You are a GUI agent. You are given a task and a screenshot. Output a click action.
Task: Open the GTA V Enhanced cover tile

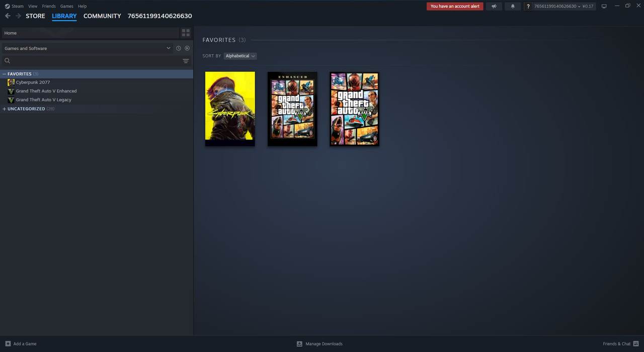coord(292,109)
